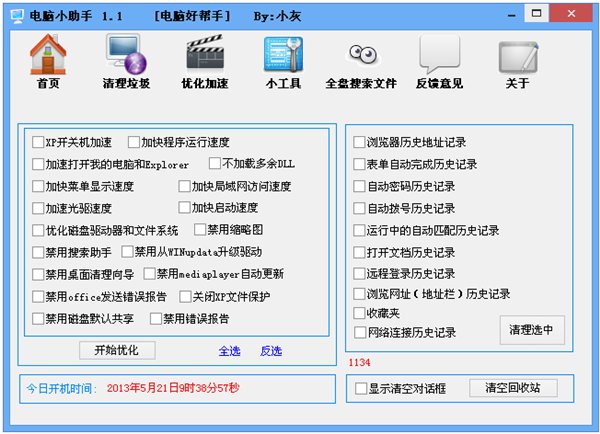Tick 打开文档历史记录 option

(x=359, y=252)
